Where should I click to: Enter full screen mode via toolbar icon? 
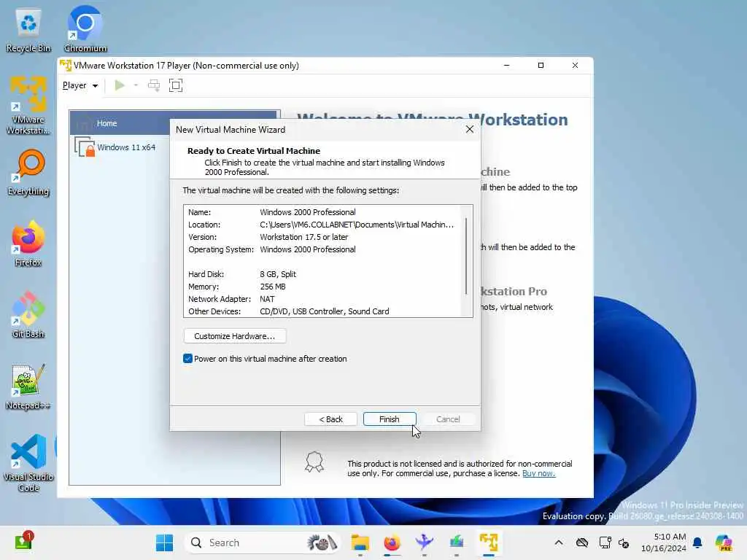pos(176,86)
